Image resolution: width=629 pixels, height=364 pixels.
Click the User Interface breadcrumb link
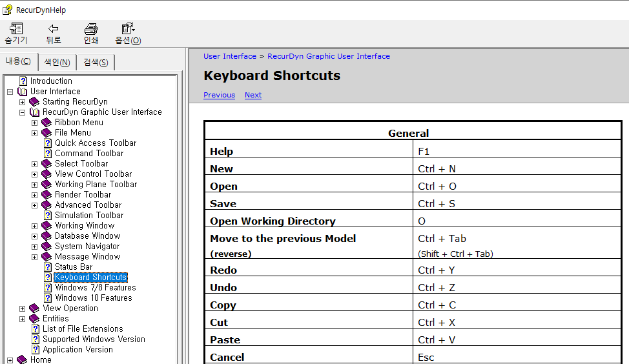coord(229,56)
